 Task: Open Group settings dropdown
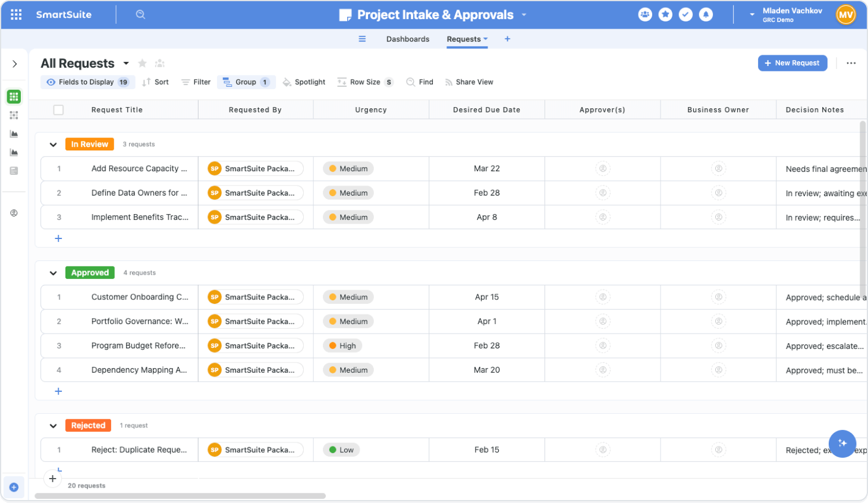click(246, 82)
